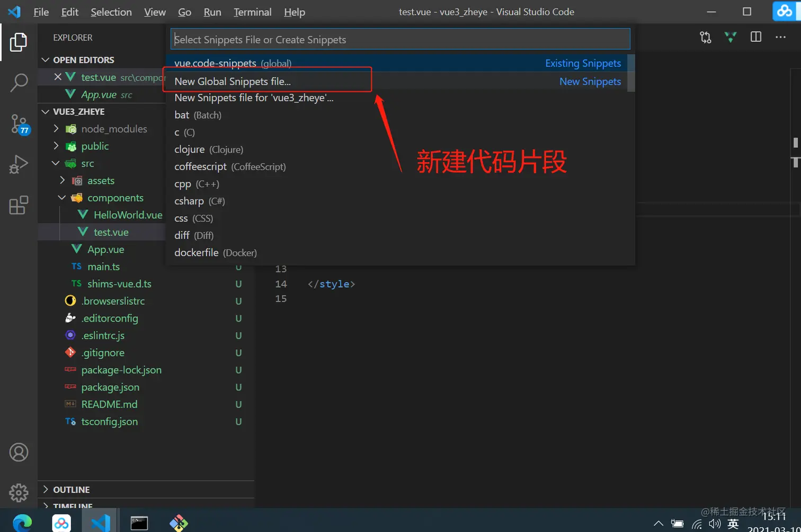The image size is (801, 532).
Task: Click the cloud icon in title bar
Action: (x=785, y=12)
